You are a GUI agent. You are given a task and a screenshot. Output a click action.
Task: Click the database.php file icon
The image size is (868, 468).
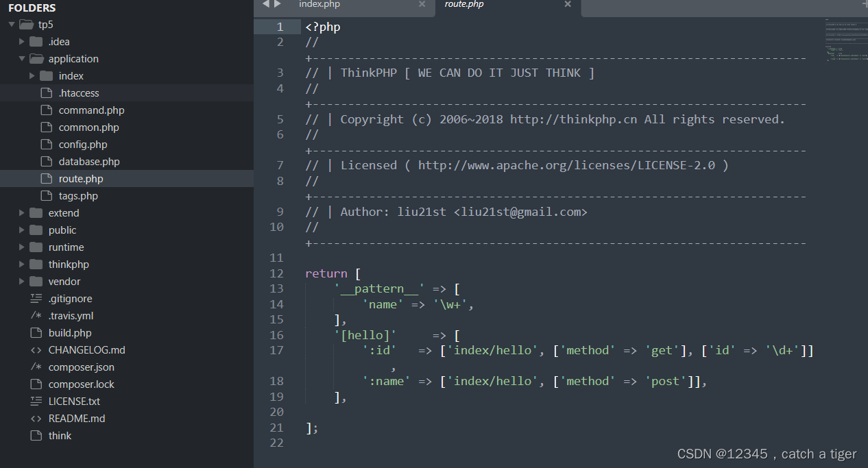click(46, 162)
